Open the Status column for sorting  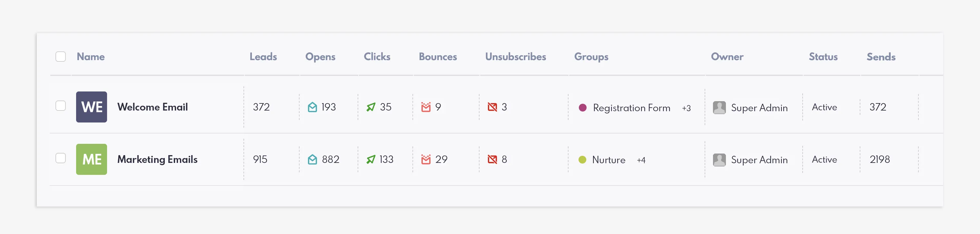[x=823, y=57]
